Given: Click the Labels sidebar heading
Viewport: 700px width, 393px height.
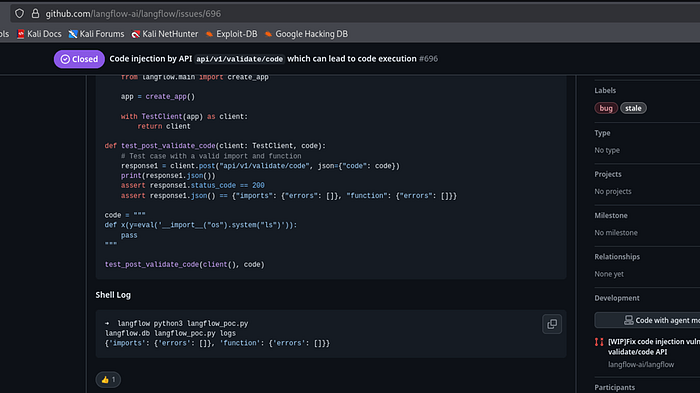Looking at the screenshot, I should point(605,90).
